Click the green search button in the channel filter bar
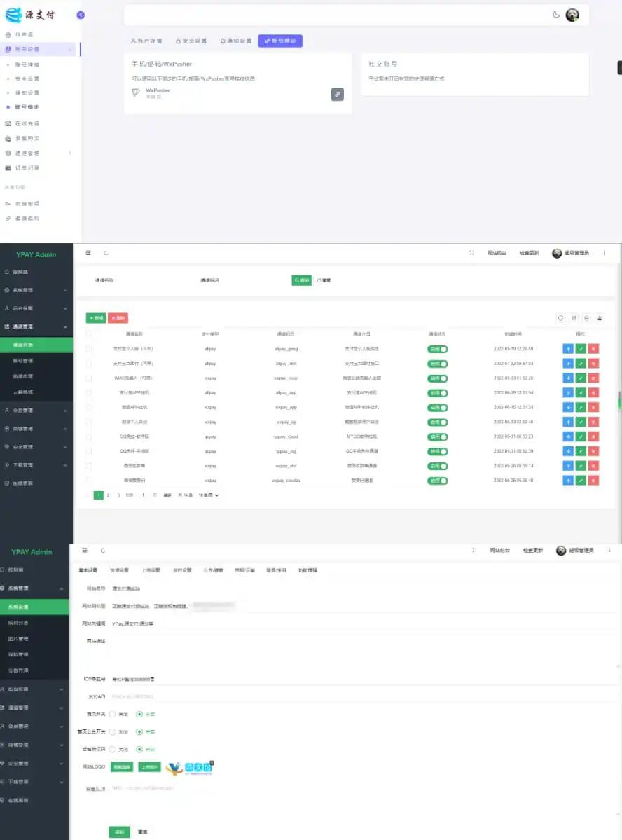 pyautogui.click(x=302, y=280)
